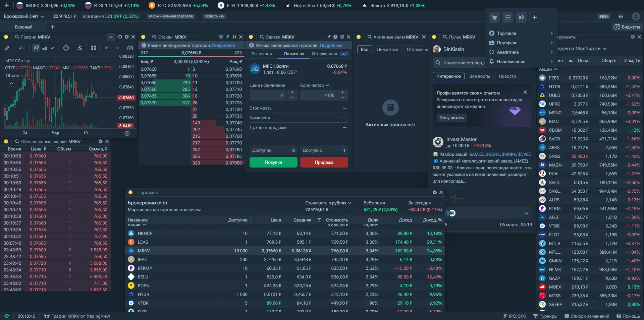644x320 pixels.
Task: Switch to the Лимитная order tab
Action: (294, 54)
